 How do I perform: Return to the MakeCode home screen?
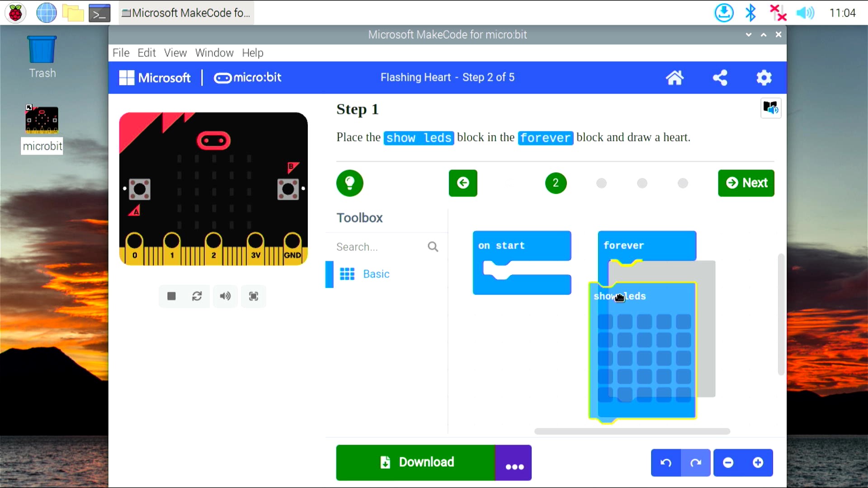(x=675, y=77)
